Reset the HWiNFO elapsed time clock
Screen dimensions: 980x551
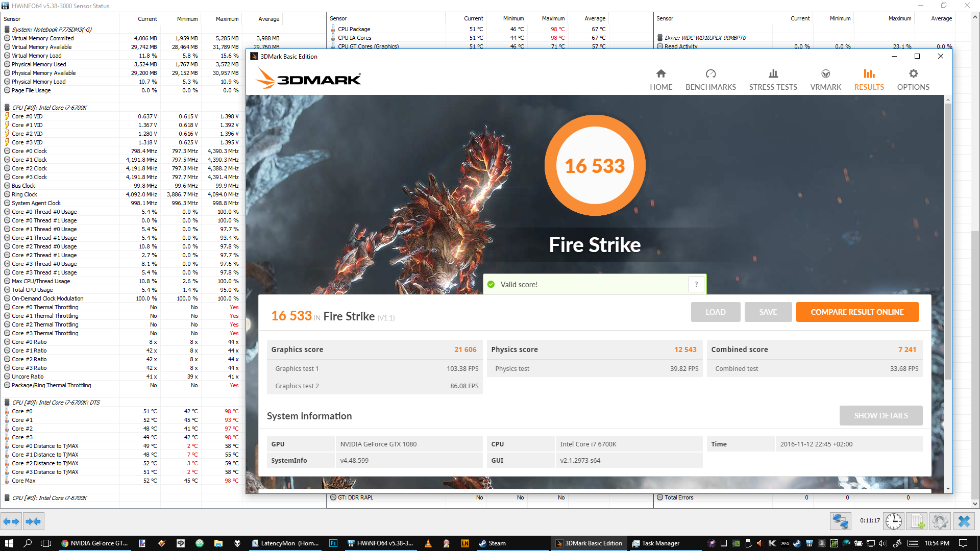pyautogui.click(x=893, y=521)
